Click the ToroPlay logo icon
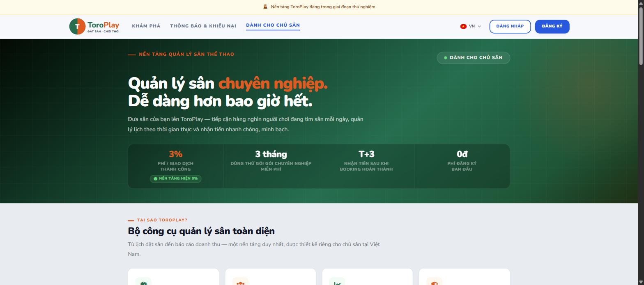The height and width of the screenshot is (285, 644). (x=77, y=26)
